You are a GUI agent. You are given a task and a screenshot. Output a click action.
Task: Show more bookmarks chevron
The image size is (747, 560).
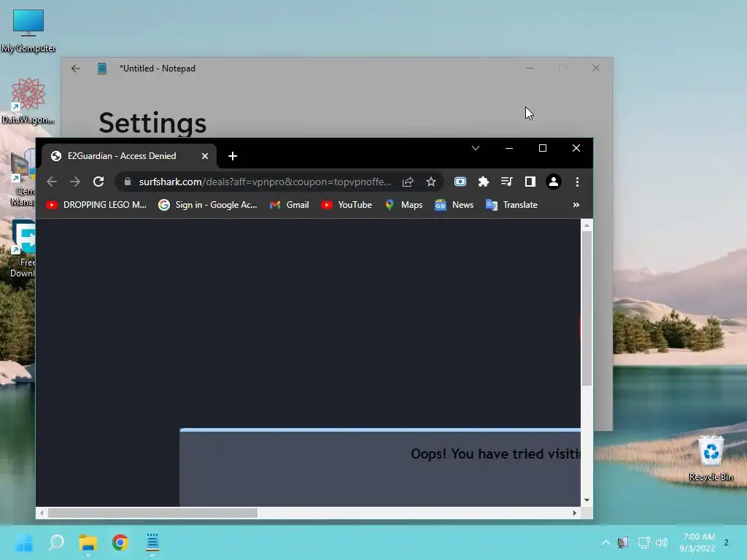pyautogui.click(x=576, y=205)
